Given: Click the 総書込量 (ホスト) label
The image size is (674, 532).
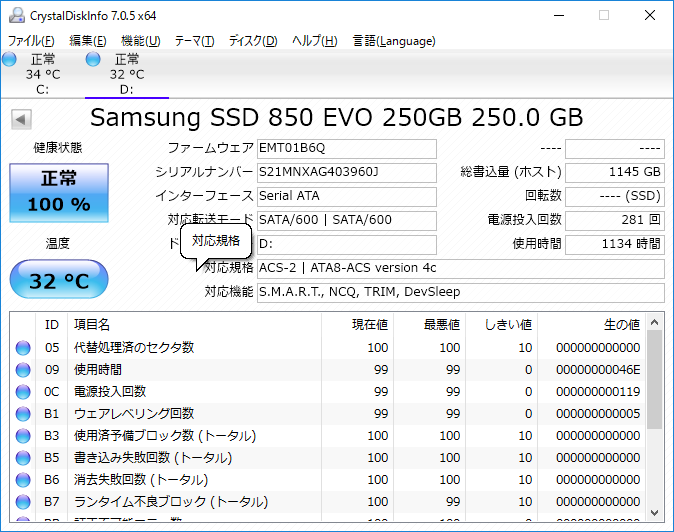Looking at the screenshot, I should [x=511, y=172].
